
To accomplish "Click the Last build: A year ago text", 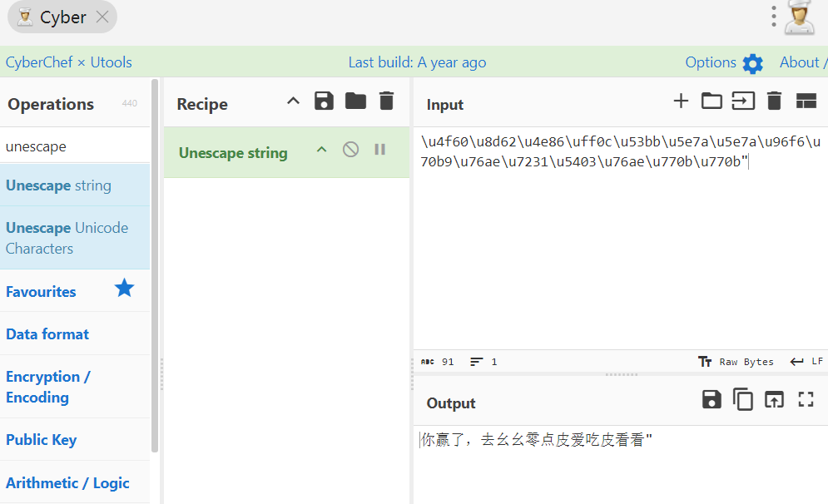I will [417, 62].
